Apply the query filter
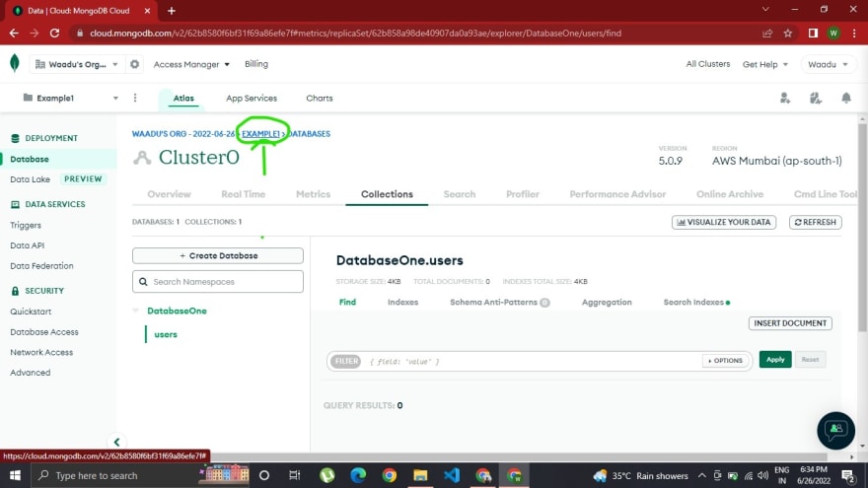 (x=775, y=360)
